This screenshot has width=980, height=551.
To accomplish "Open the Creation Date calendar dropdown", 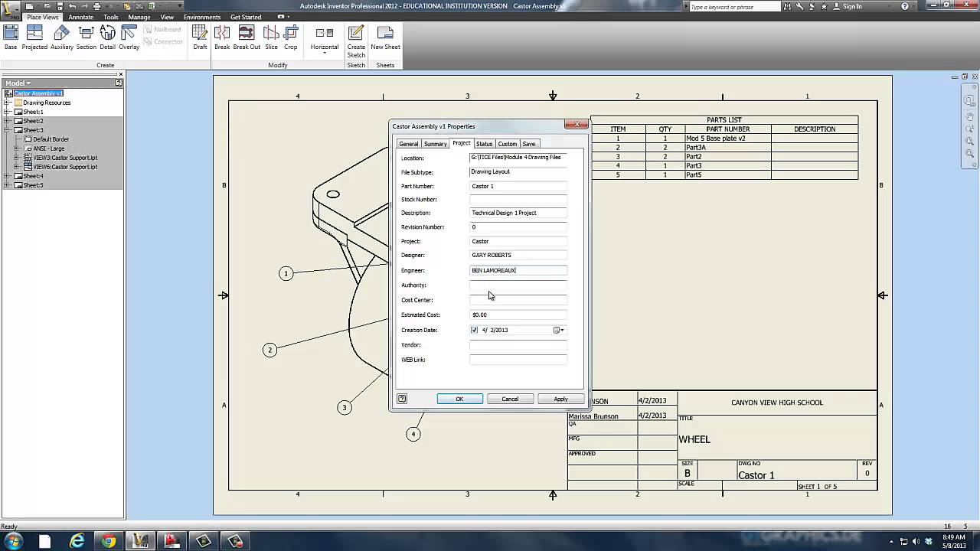I will [560, 330].
